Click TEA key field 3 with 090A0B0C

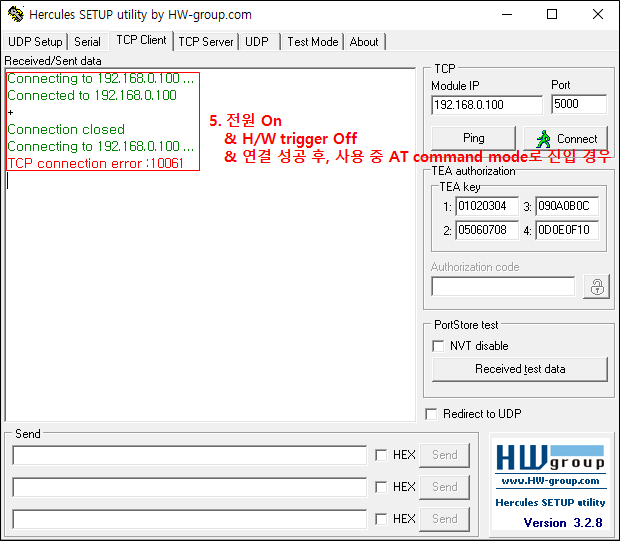[567, 206]
